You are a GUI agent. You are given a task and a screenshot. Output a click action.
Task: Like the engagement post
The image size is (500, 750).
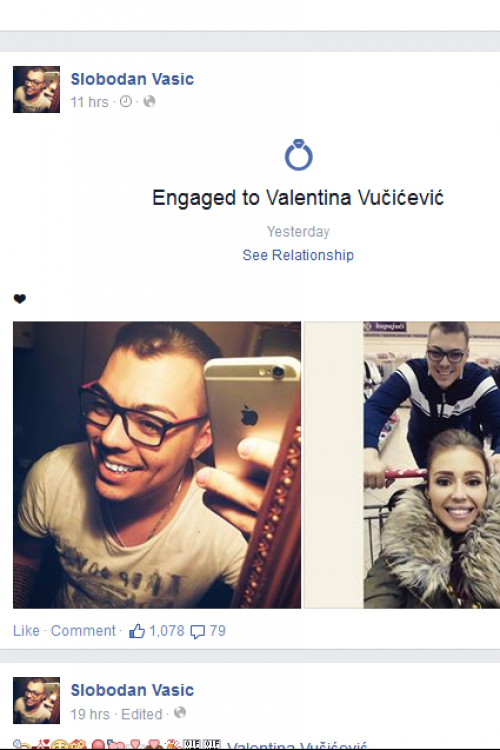click(x=26, y=631)
